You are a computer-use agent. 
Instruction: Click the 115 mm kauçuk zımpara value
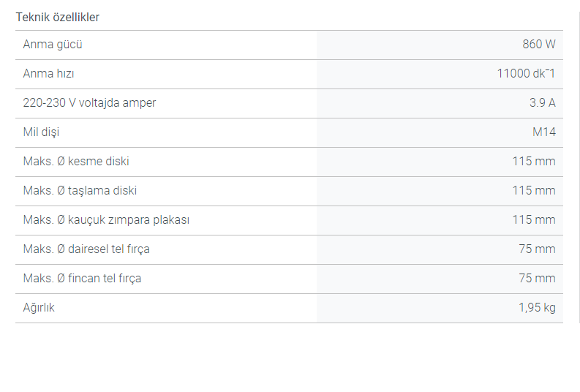click(533, 220)
